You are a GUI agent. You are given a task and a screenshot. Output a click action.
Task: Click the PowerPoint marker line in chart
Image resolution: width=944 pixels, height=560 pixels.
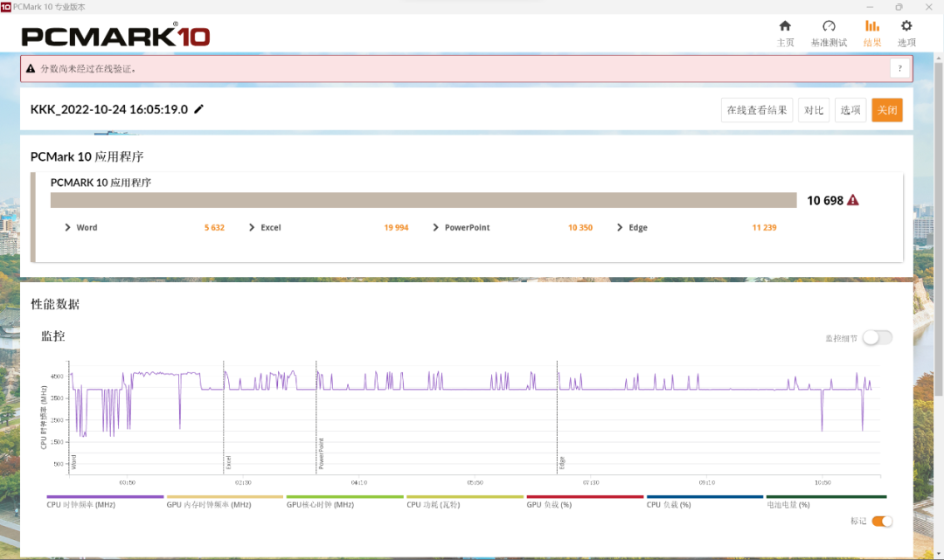(316, 418)
